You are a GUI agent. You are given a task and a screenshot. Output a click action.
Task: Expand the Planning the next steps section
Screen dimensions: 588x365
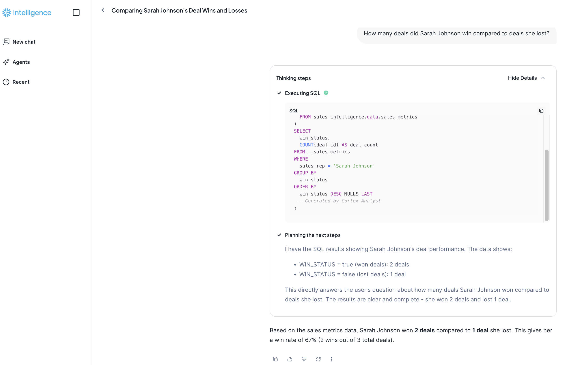pos(313,235)
